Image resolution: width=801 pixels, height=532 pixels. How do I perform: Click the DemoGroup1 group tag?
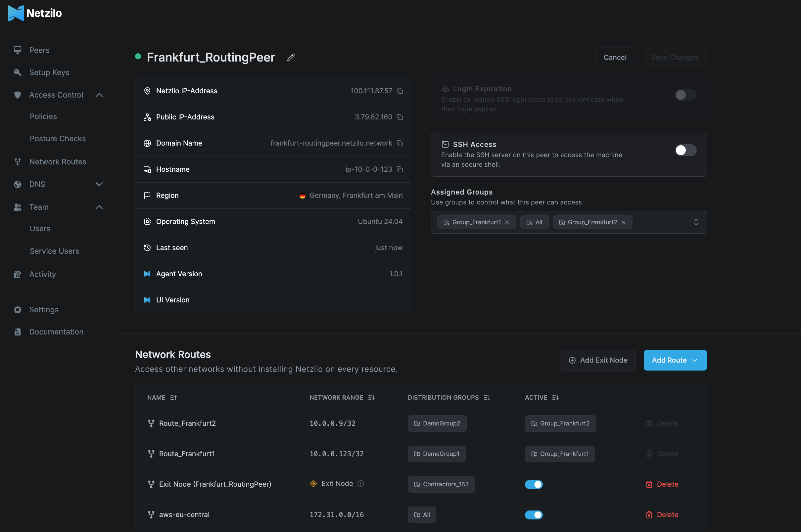click(437, 454)
